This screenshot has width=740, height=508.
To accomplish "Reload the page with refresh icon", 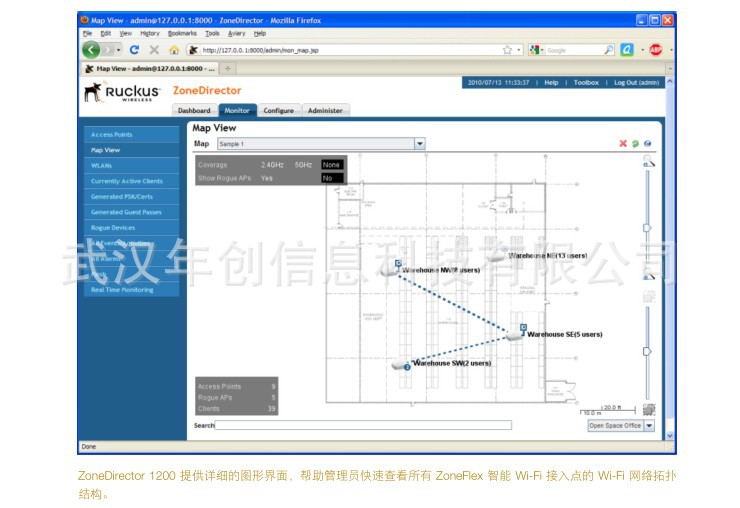I will [x=135, y=50].
